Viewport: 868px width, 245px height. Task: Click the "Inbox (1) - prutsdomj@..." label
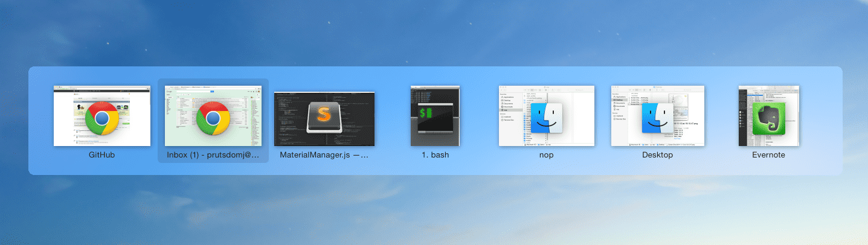click(213, 154)
